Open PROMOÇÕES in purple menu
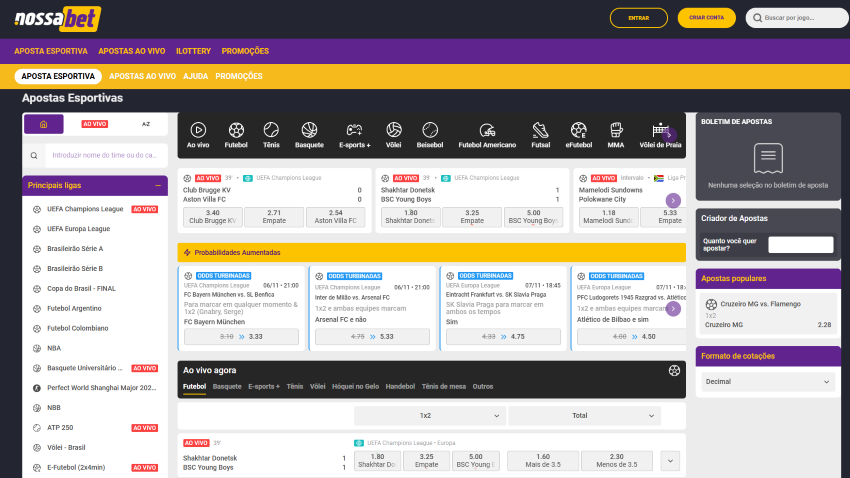 pyautogui.click(x=245, y=51)
